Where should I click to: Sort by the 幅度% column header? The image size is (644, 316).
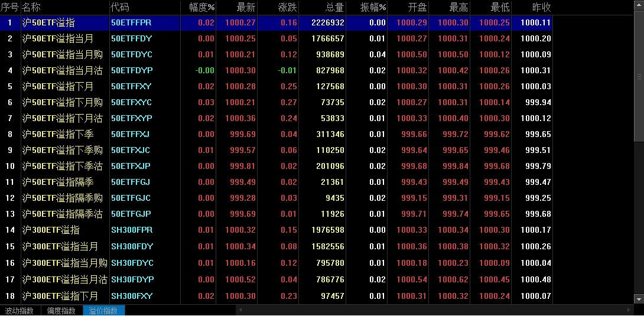click(x=201, y=7)
